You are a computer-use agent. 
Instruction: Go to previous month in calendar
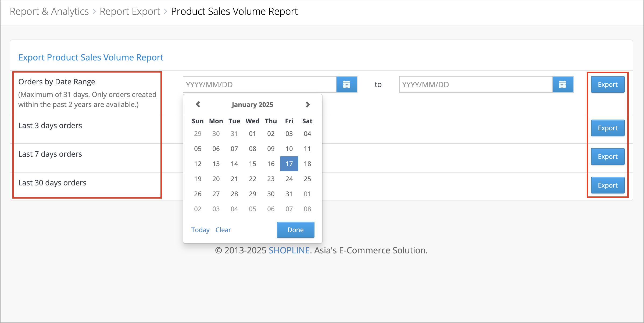(x=198, y=104)
